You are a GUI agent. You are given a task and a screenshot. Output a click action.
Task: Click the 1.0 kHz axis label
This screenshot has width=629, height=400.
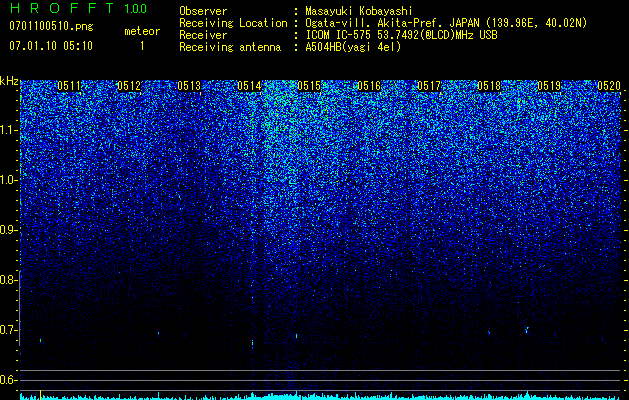pyautogui.click(x=9, y=180)
